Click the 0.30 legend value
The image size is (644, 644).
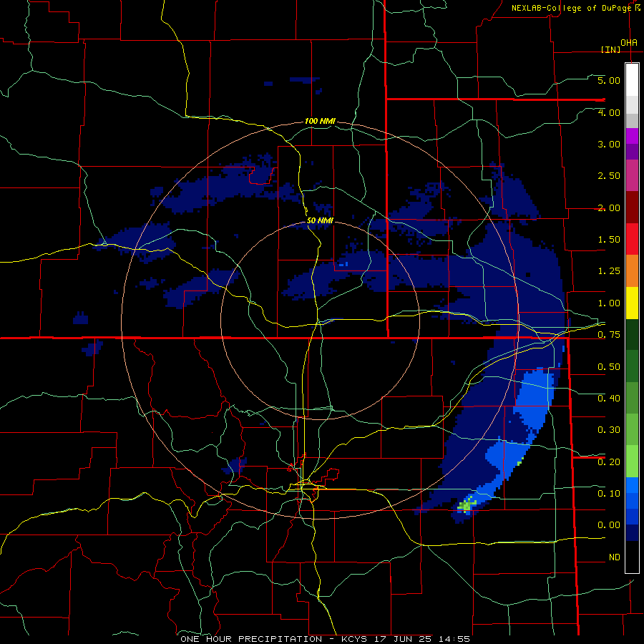609,430
